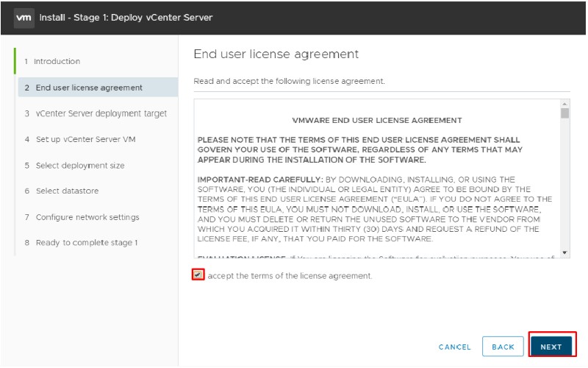Select step 6 Select datastore
This screenshot has width=588, height=368.
pyautogui.click(x=62, y=191)
